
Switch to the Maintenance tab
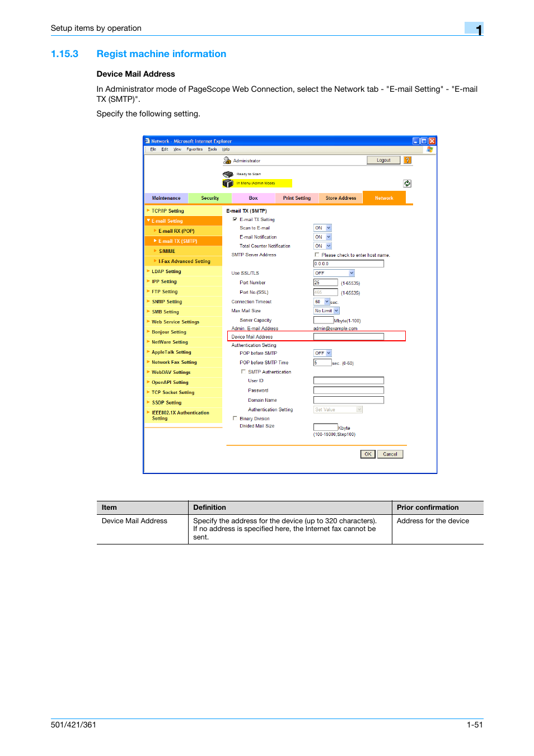(166, 198)
